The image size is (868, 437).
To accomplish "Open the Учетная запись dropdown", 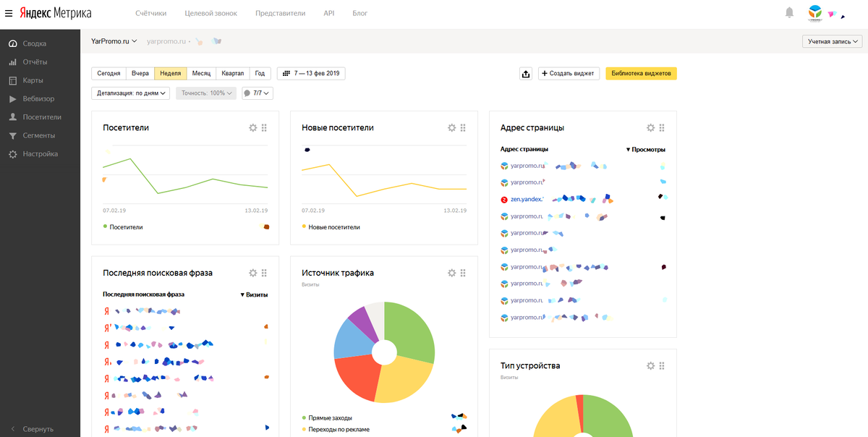I will coord(833,41).
